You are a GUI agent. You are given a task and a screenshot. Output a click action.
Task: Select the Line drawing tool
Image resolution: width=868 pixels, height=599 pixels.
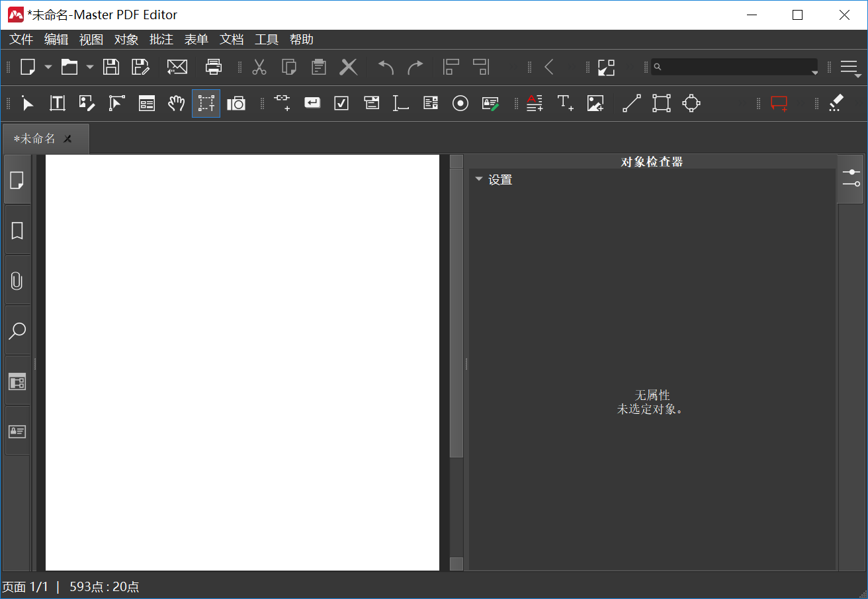pos(632,103)
